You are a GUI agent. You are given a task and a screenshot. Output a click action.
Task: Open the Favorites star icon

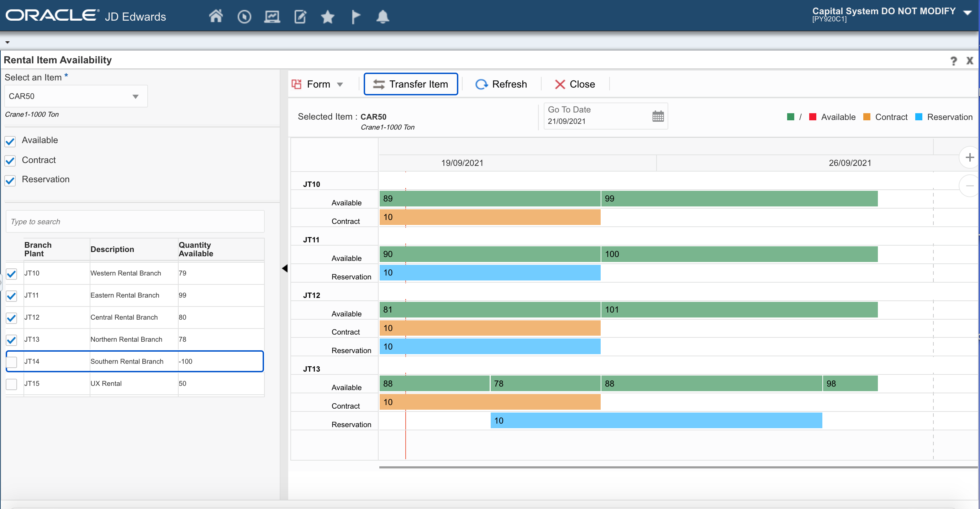[x=327, y=16]
